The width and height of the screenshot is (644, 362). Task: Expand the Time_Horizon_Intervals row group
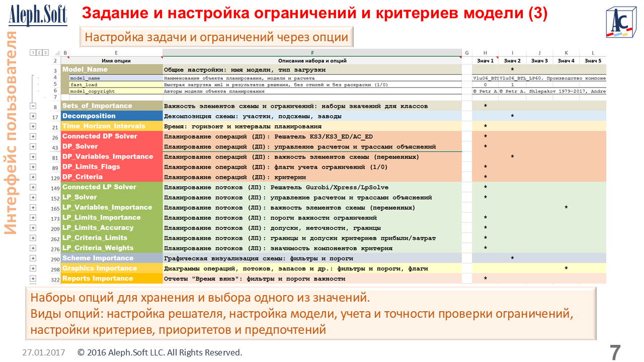pos(33,126)
